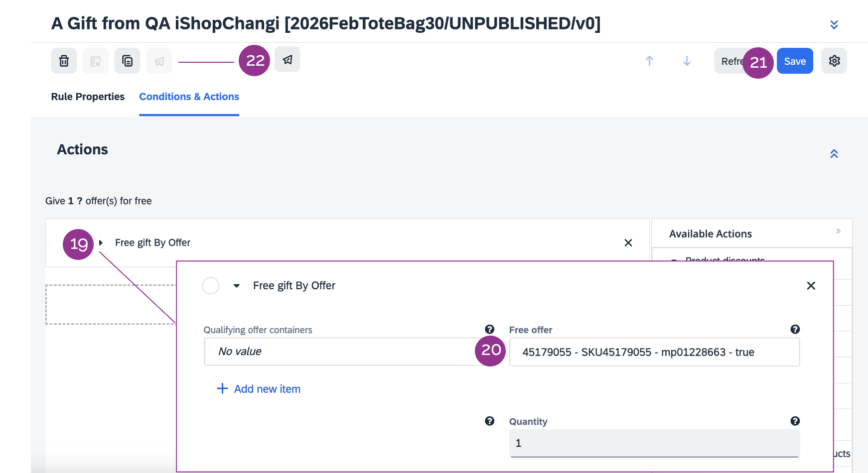Expand header using top-right double chevron
Image resolution: width=868 pixels, height=473 pixels.
(x=834, y=24)
